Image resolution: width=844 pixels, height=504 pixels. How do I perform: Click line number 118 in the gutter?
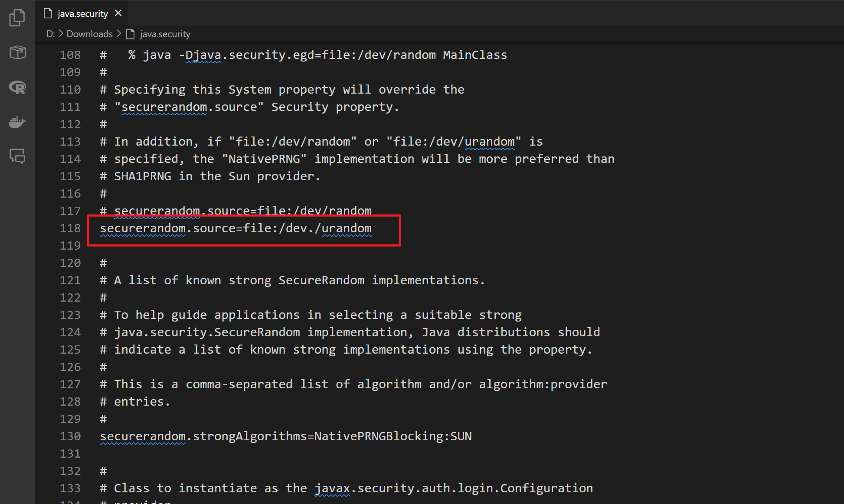tap(70, 228)
